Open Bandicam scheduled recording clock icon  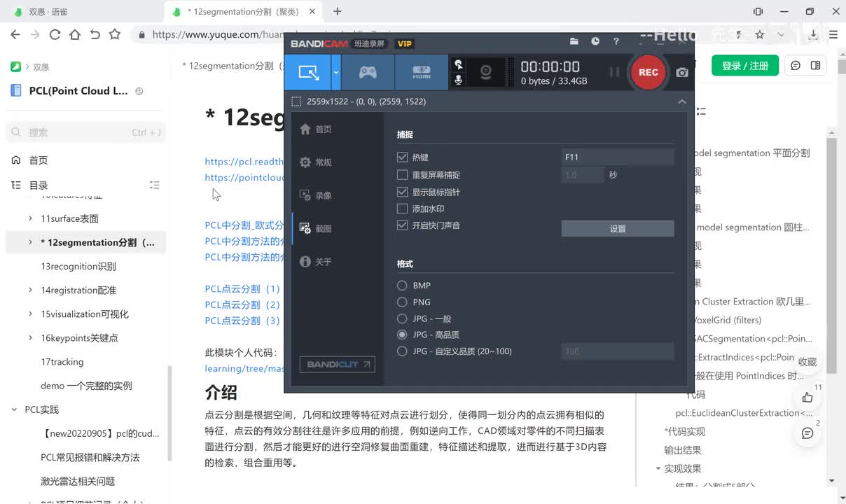pyautogui.click(x=595, y=41)
